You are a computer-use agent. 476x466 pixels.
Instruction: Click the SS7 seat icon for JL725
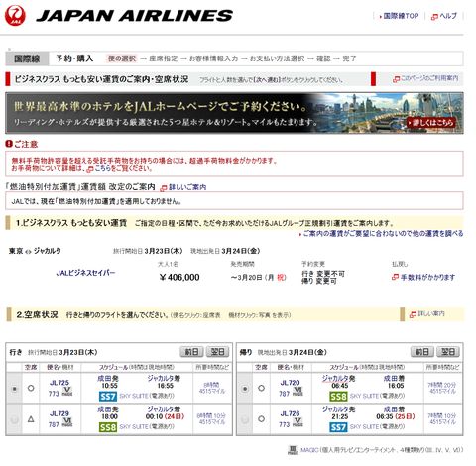(x=108, y=396)
